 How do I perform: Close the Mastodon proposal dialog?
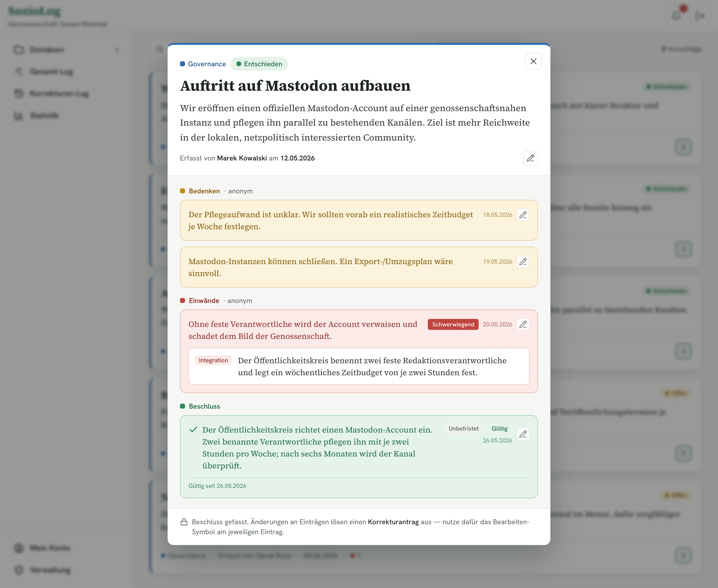click(533, 61)
